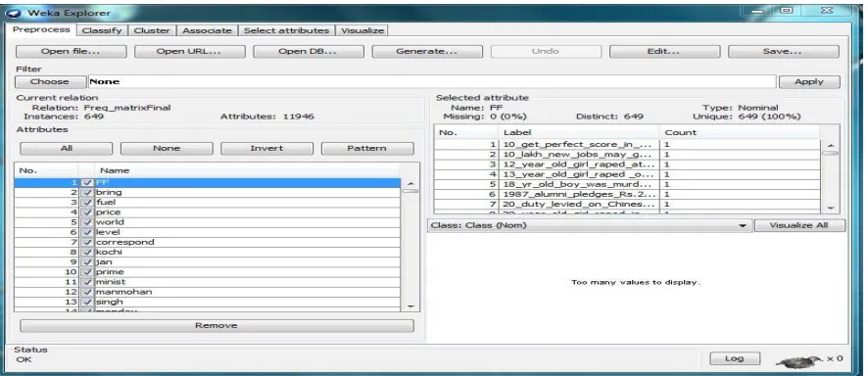This screenshot has width=868, height=376.
Task: Click the Name column header in attributes
Action: point(247,170)
